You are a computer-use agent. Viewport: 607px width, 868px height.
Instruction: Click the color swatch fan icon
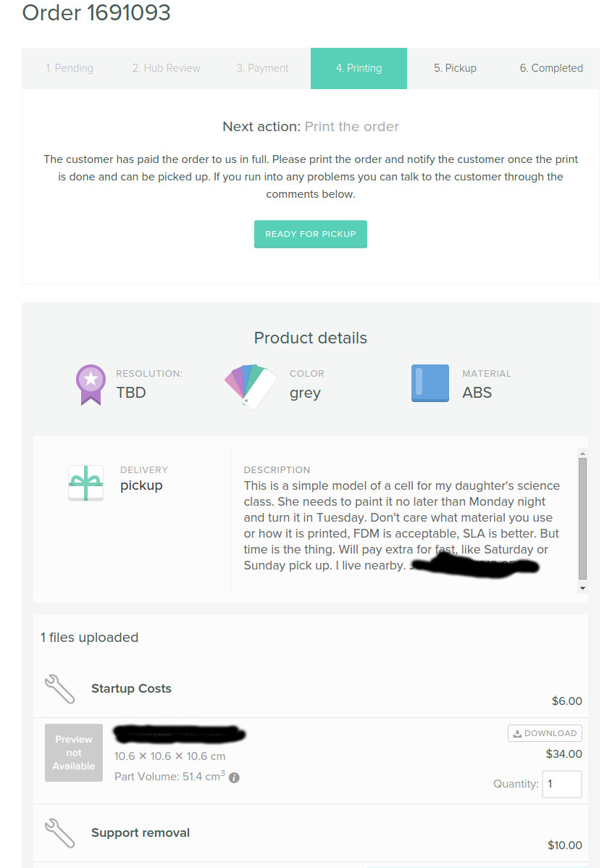point(251,385)
